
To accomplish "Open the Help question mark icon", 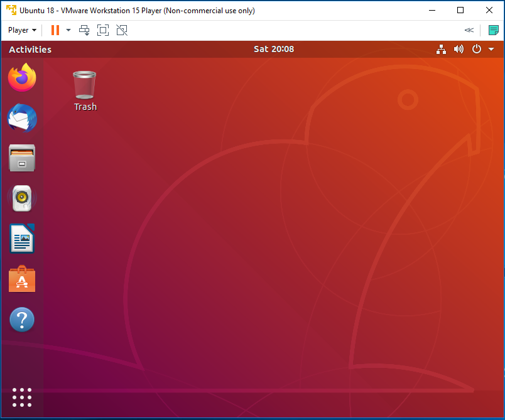I will pos(22,320).
